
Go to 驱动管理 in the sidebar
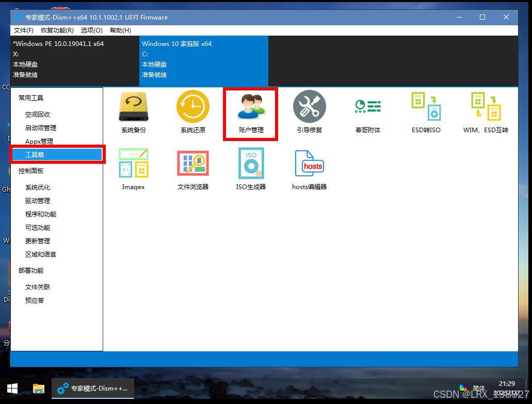click(37, 201)
